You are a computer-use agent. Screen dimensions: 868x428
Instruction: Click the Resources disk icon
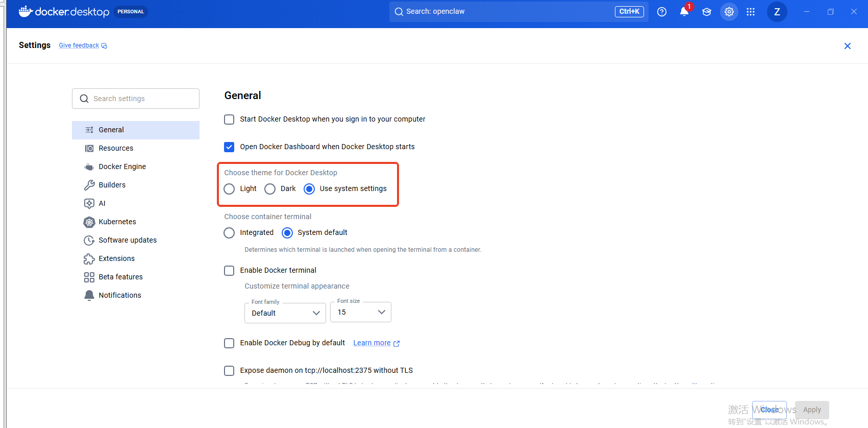(89, 149)
